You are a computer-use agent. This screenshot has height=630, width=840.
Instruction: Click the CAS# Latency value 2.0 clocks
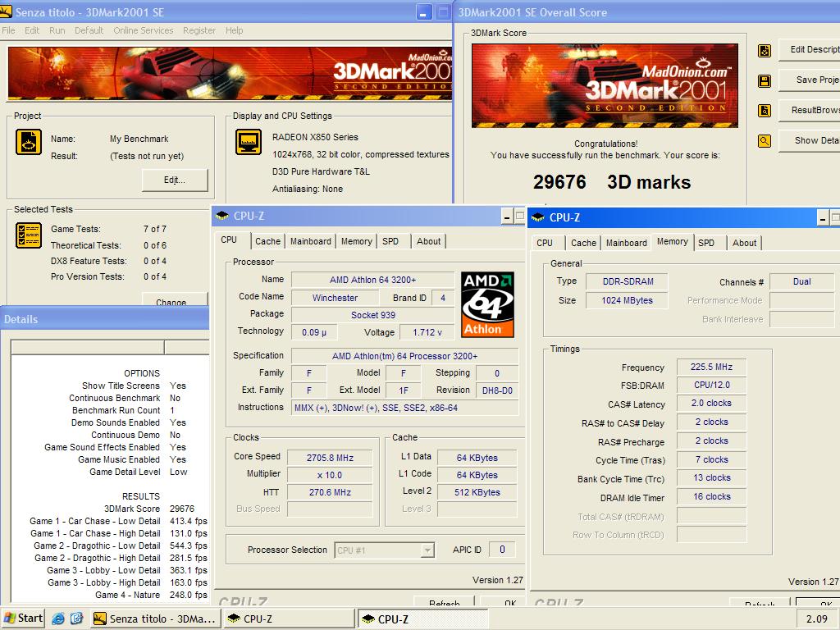(711, 404)
